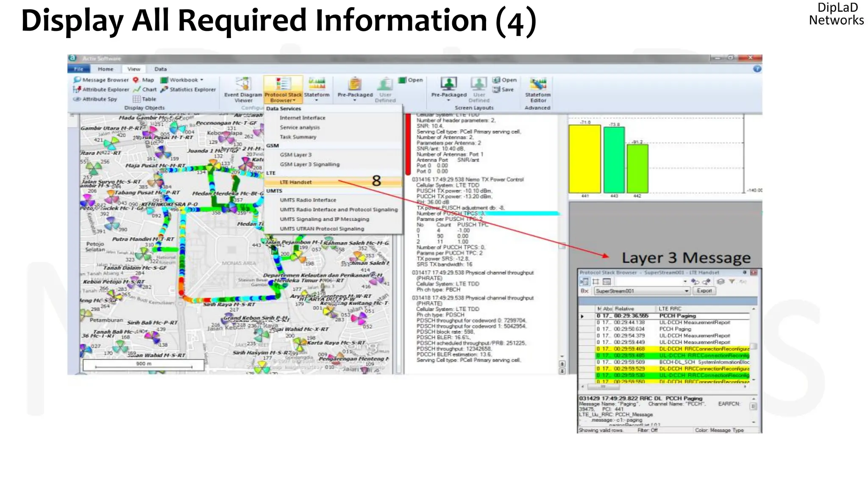Choose UMTS Radio Interface and Protocol Signaling
This screenshot has height=488, width=868.
pos(339,209)
